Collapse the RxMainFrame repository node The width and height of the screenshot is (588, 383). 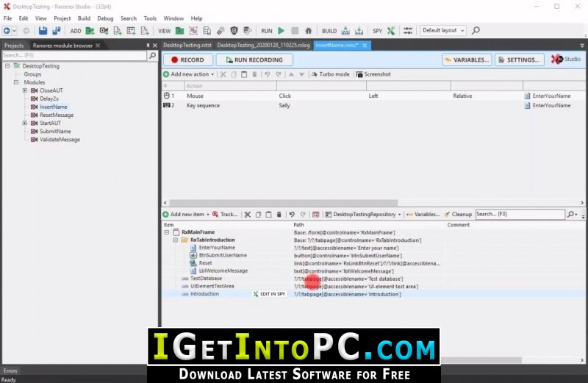pyautogui.click(x=167, y=232)
